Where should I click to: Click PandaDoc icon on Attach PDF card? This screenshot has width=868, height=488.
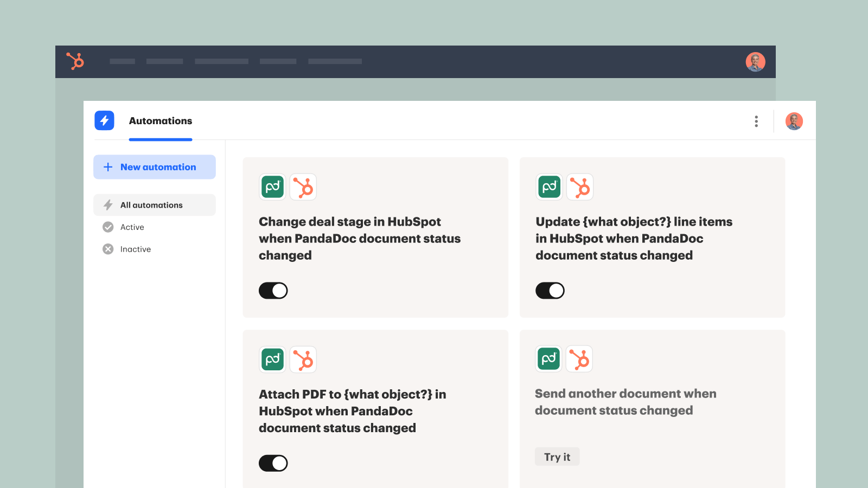(272, 359)
